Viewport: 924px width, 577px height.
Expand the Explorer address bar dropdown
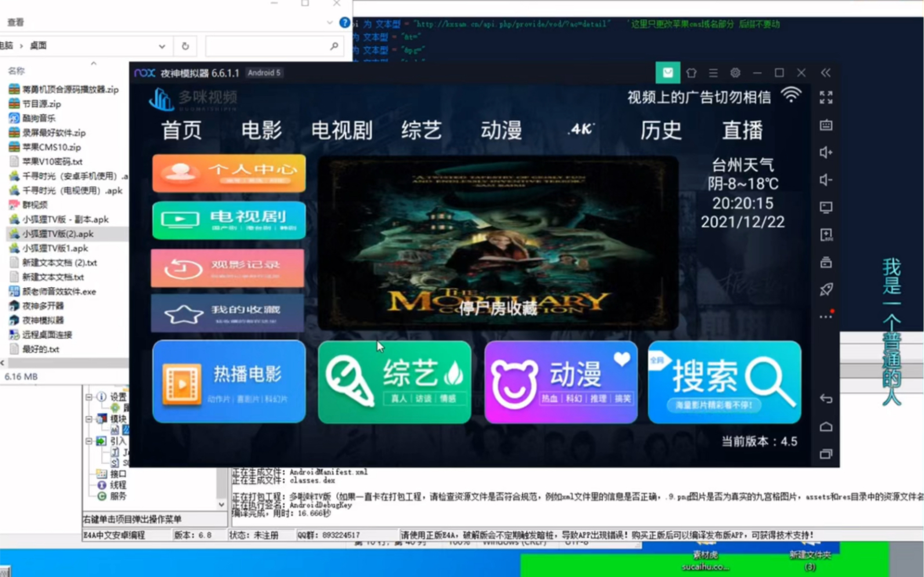162,46
